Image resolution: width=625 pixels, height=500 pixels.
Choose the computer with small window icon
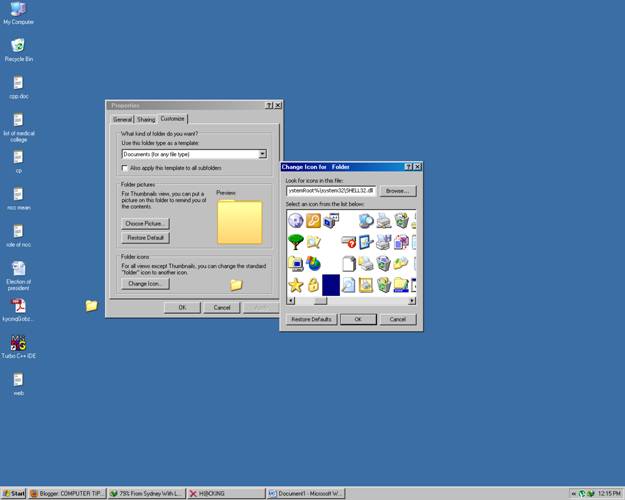tap(331, 220)
